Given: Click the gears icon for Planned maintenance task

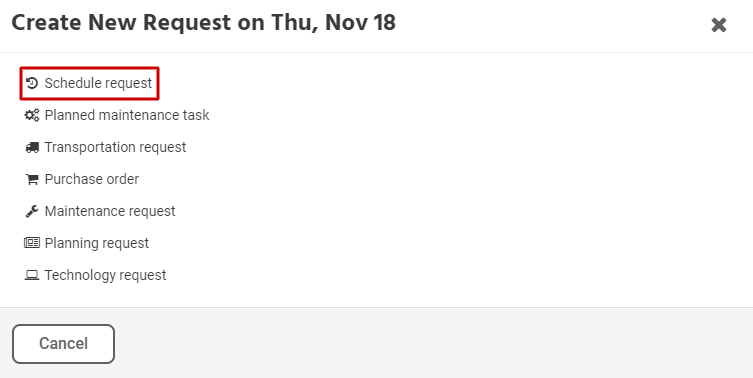Looking at the screenshot, I should [x=32, y=115].
